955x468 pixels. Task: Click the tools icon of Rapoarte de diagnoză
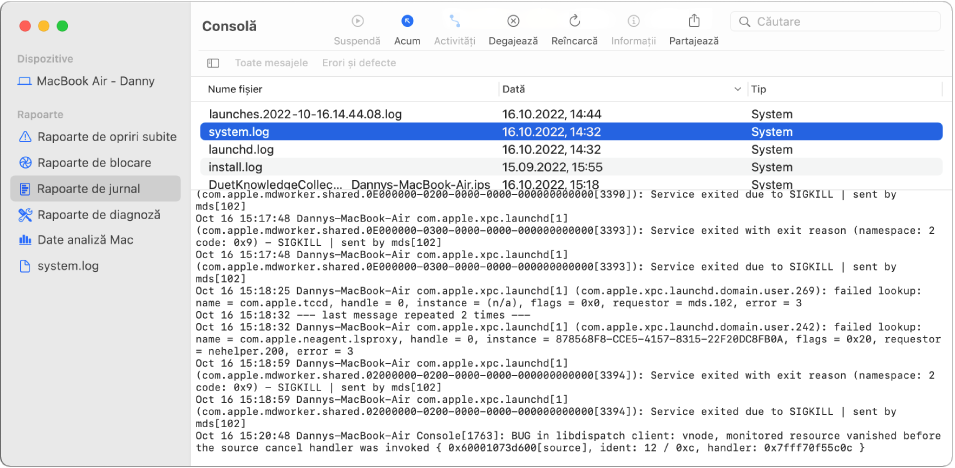pyautogui.click(x=25, y=214)
